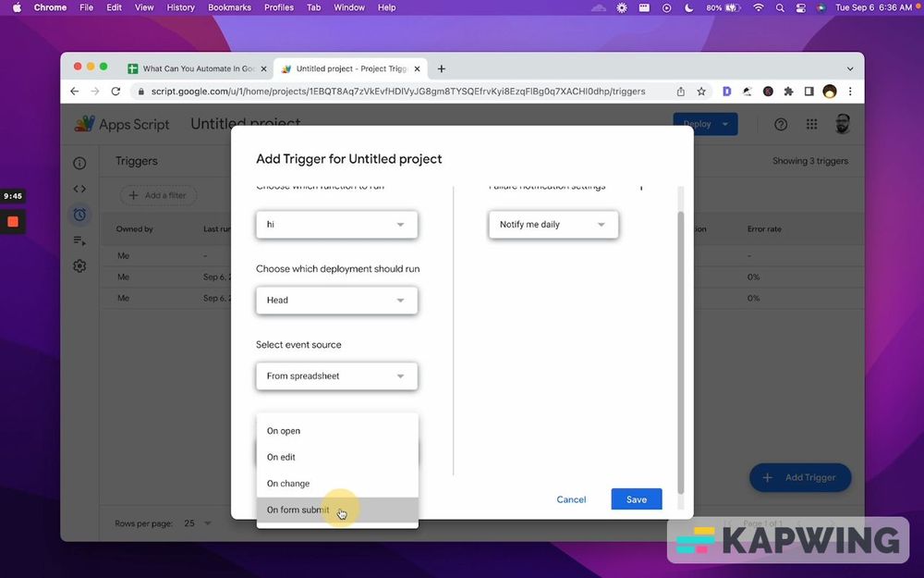Open the Overview panel in the sidebar
This screenshot has width=924, height=578.
79,162
